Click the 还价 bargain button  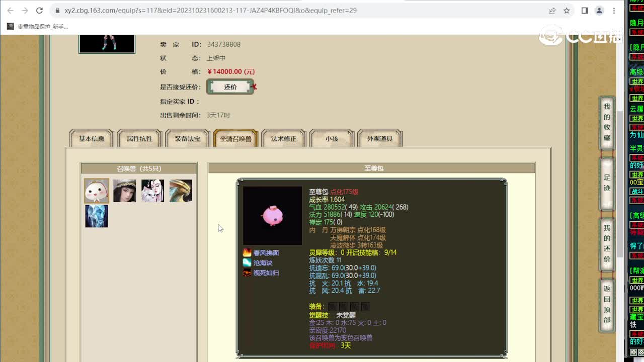click(x=230, y=87)
